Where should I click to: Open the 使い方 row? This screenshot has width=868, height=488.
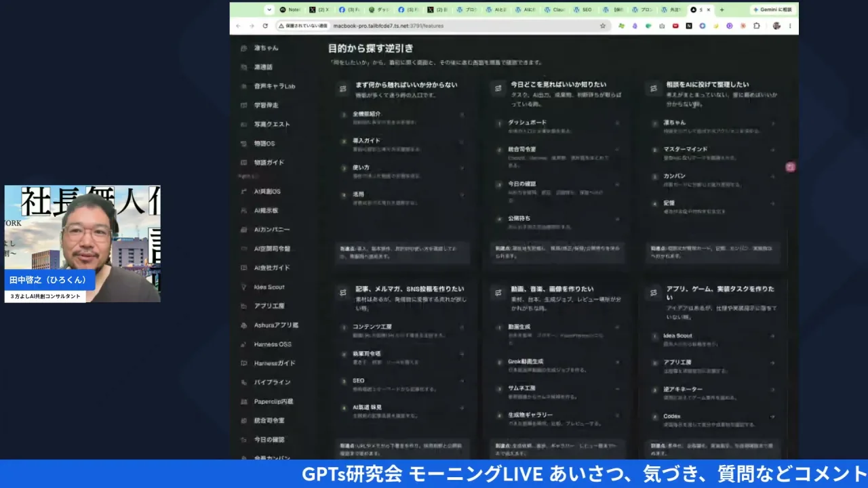pyautogui.click(x=403, y=170)
